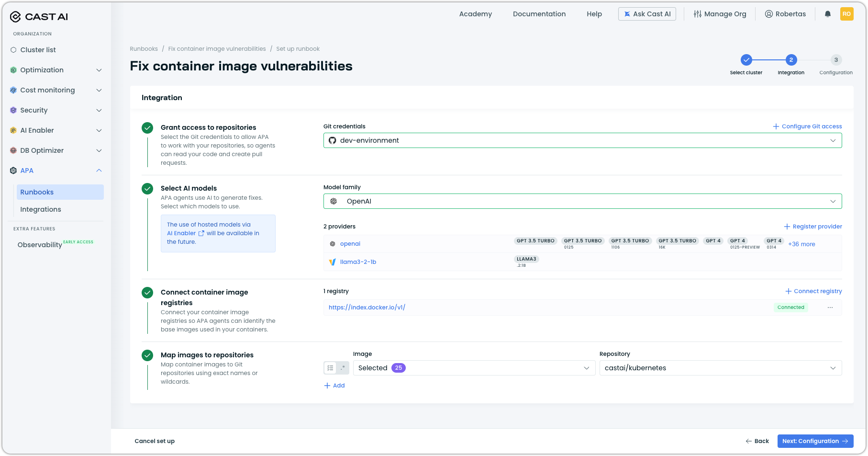This screenshot has height=456, width=868.
Task: Click the openai provider row icon
Action: (x=333, y=244)
